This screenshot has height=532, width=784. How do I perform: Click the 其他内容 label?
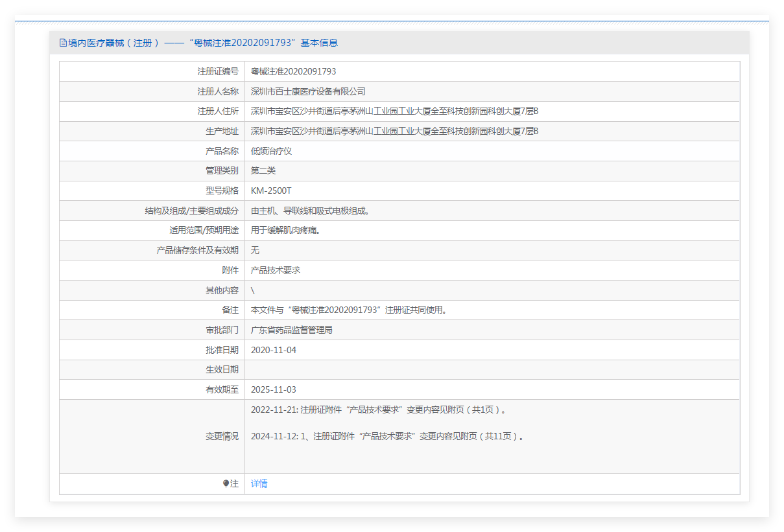tap(222, 290)
